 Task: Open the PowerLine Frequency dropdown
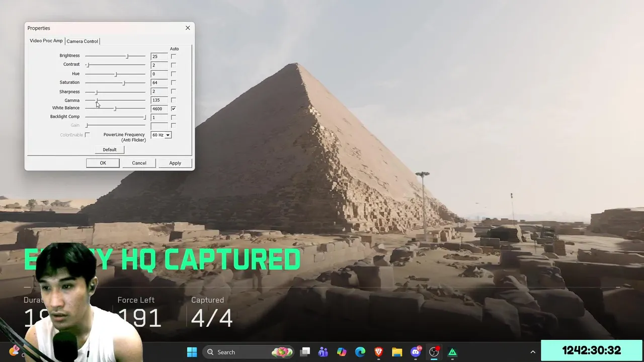161,135
